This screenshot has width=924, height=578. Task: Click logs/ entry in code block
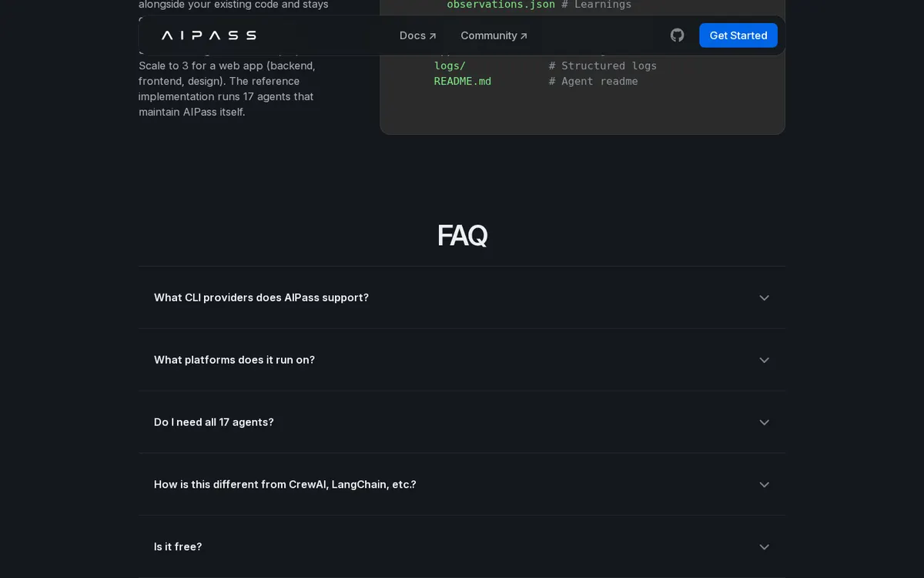[x=450, y=66]
